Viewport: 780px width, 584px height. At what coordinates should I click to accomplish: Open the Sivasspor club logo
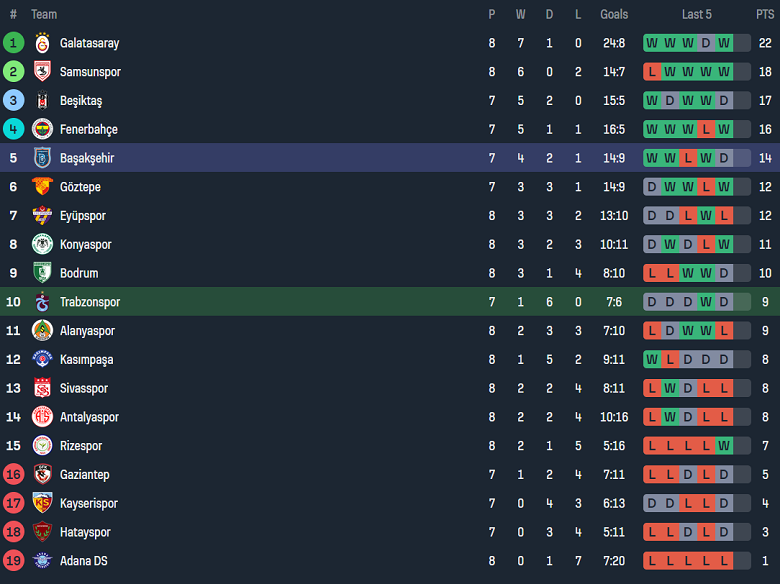coord(42,388)
